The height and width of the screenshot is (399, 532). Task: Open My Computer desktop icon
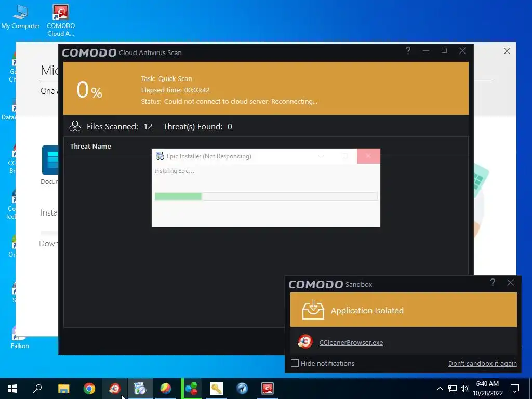tap(20, 16)
